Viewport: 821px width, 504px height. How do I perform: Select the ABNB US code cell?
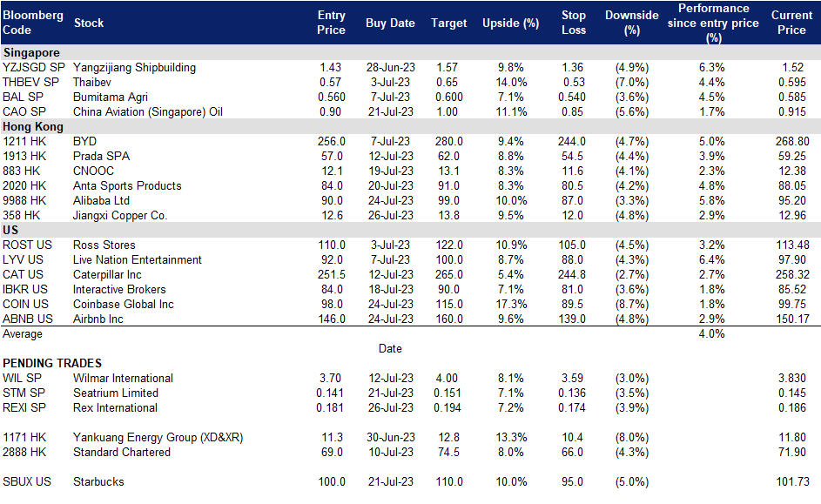point(27,319)
